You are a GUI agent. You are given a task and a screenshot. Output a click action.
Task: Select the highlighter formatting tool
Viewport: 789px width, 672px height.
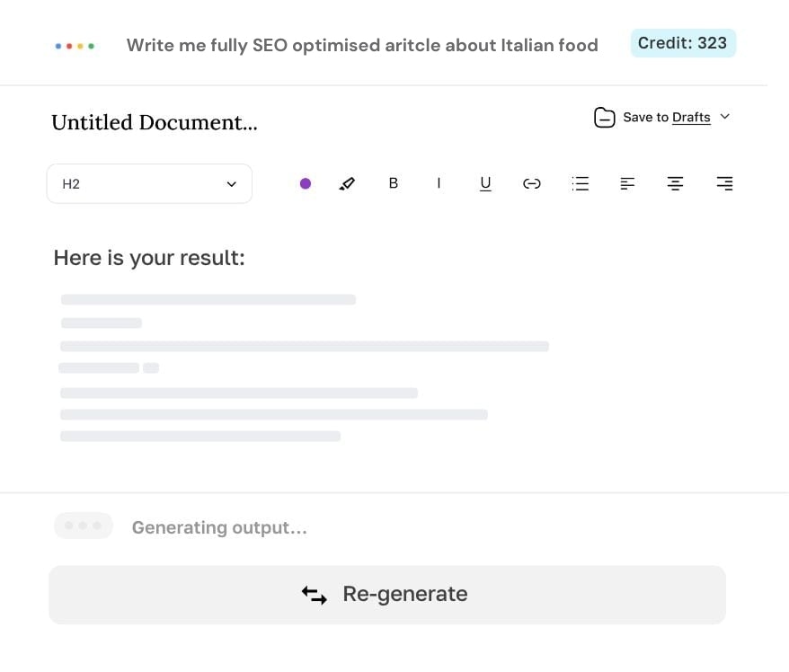click(347, 183)
